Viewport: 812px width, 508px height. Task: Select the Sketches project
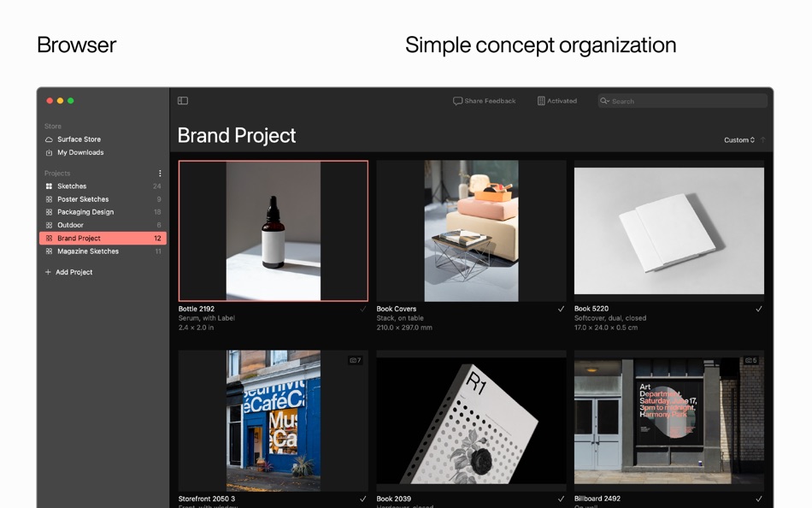pos(103,186)
